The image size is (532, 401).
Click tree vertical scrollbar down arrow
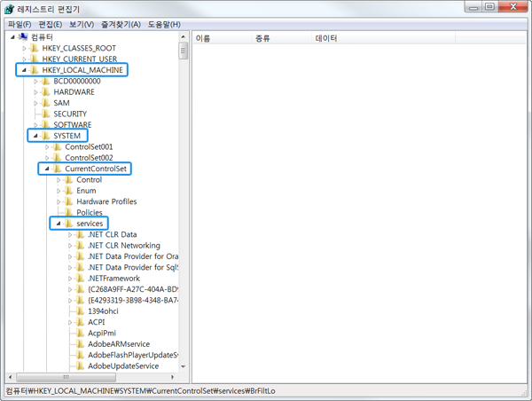184,366
